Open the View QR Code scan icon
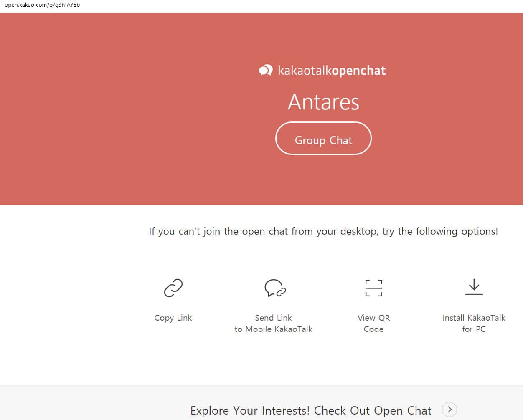Image resolution: width=523 pixels, height=420 pixels. point(373,288)
